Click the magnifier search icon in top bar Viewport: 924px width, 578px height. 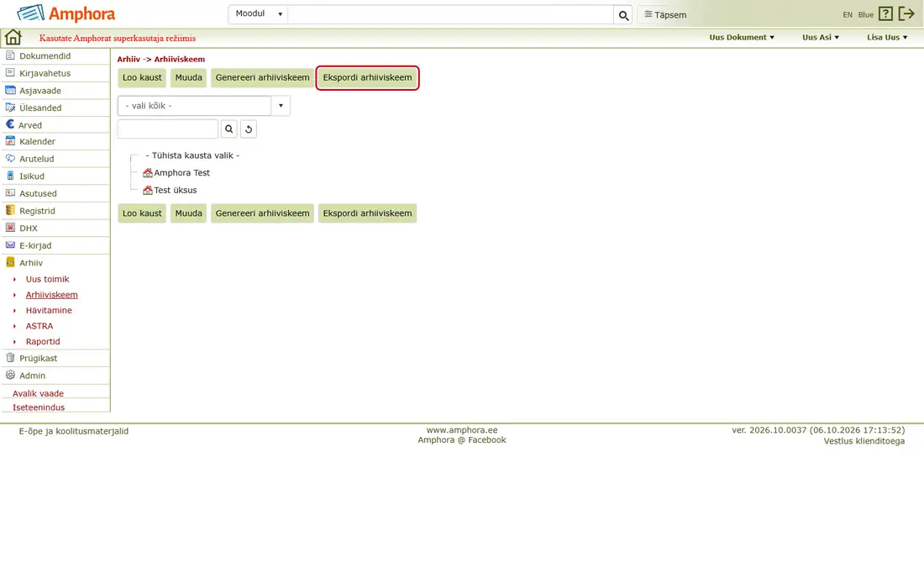[x=623, y=15]
